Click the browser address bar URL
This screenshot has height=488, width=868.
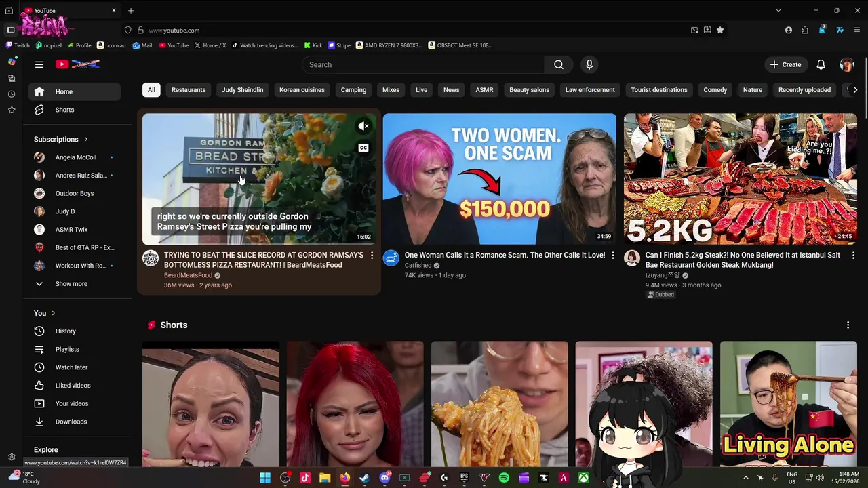(x=174, y=30)
